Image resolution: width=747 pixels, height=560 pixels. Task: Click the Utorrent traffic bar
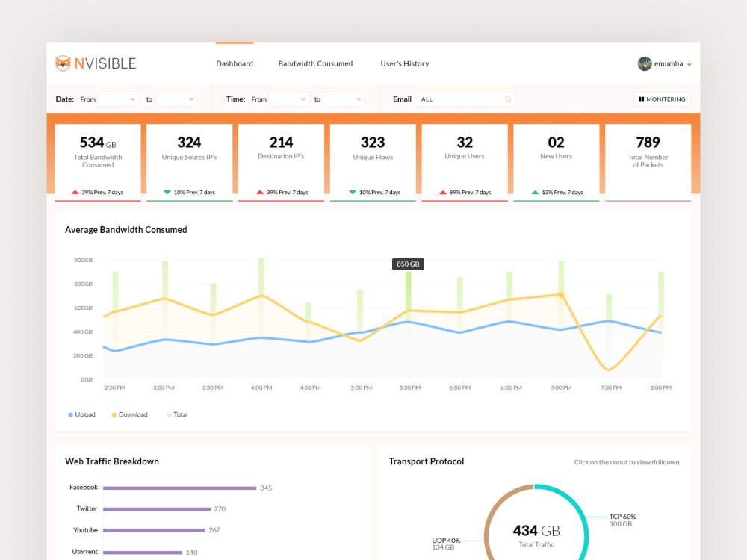point(143,553)
